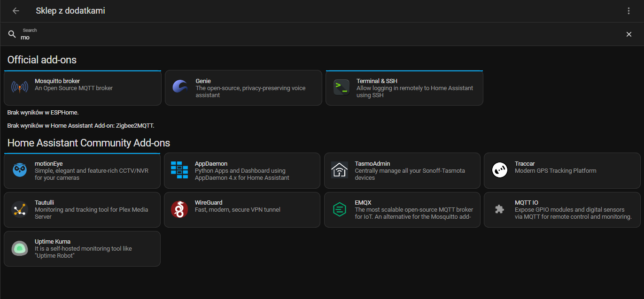644x299 pixels.
Task: Open the three-dot overflow menu
Action: [x=628, y=11]
